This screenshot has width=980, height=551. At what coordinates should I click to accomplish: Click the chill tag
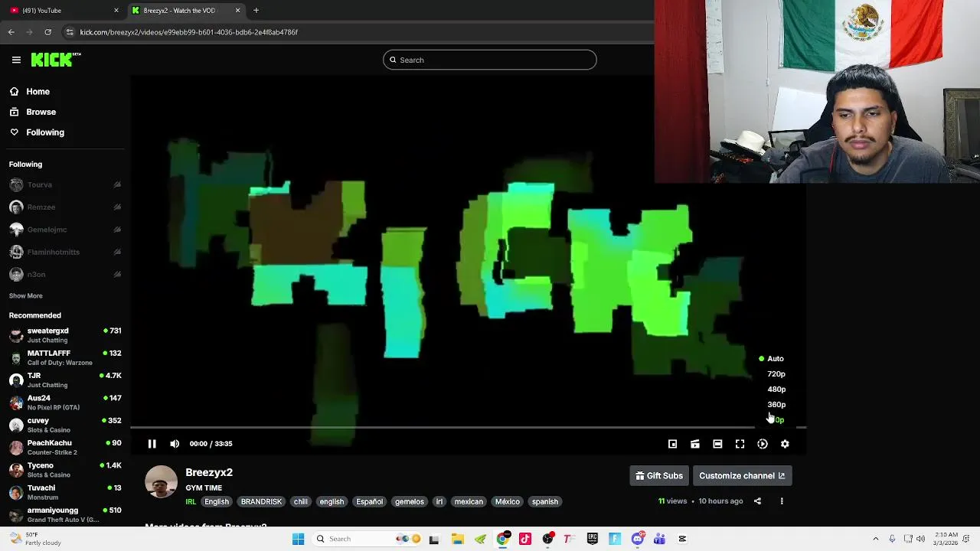coord(300,502)
